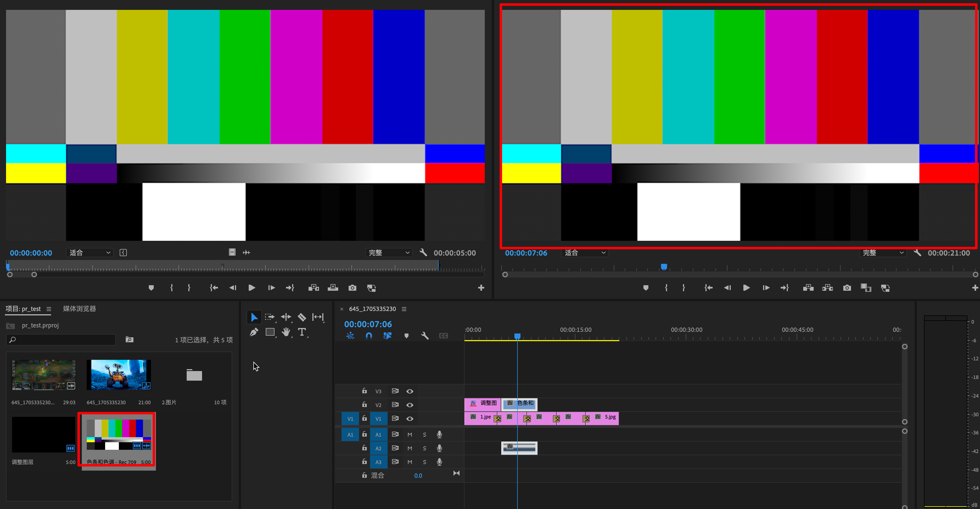This screenshot has height=509, width=980.
Task: Play the Program monitor sequence
Action: 746,288
